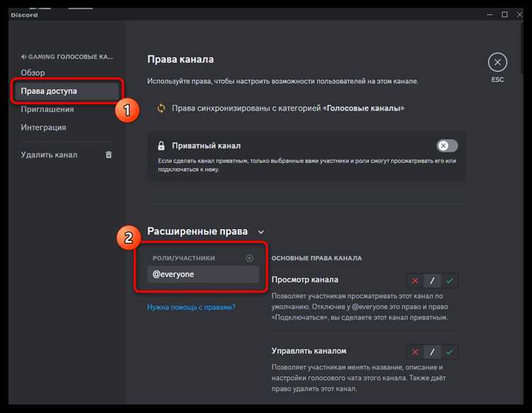Open the Обзор settings tab

(x=33, y=72)
